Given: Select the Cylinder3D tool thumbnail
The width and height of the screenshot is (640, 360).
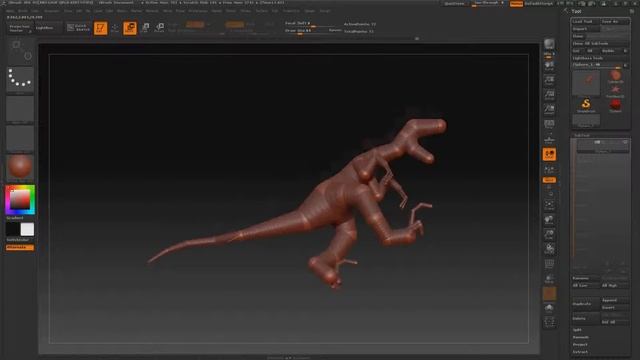Looking at the screenshot, I should [616, 76].
